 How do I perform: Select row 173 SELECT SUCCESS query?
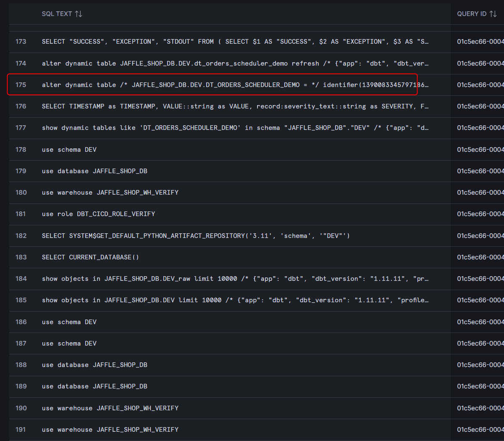click(235, 42)
